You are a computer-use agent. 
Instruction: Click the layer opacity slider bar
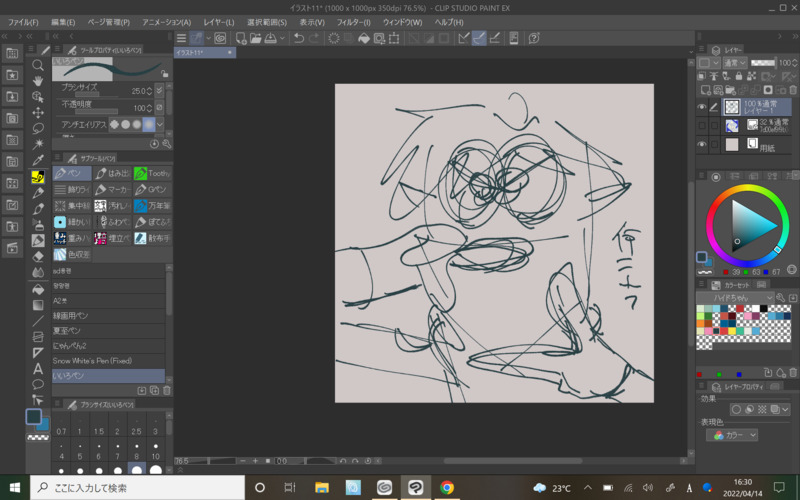(763, 63)
